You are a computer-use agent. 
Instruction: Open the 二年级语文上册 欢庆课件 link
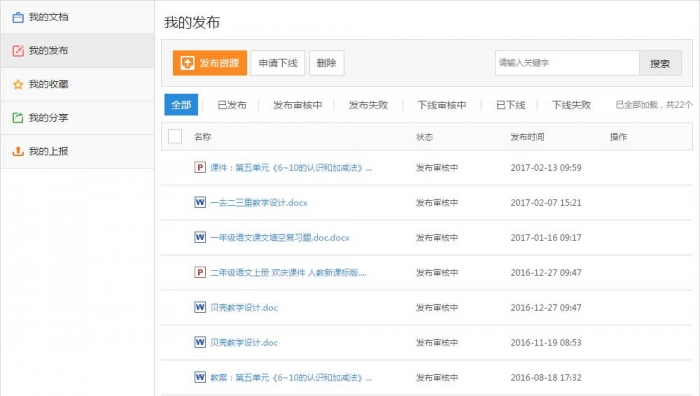tap(288, 272)
